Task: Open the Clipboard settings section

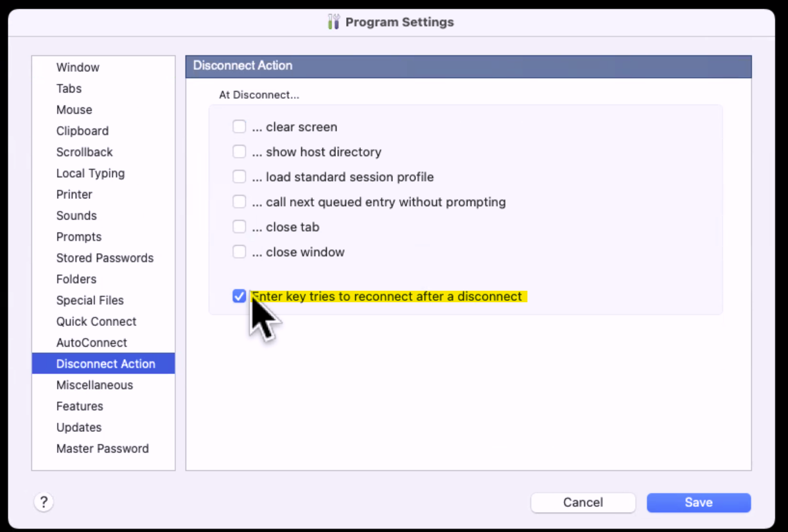Action: [103, 131]
